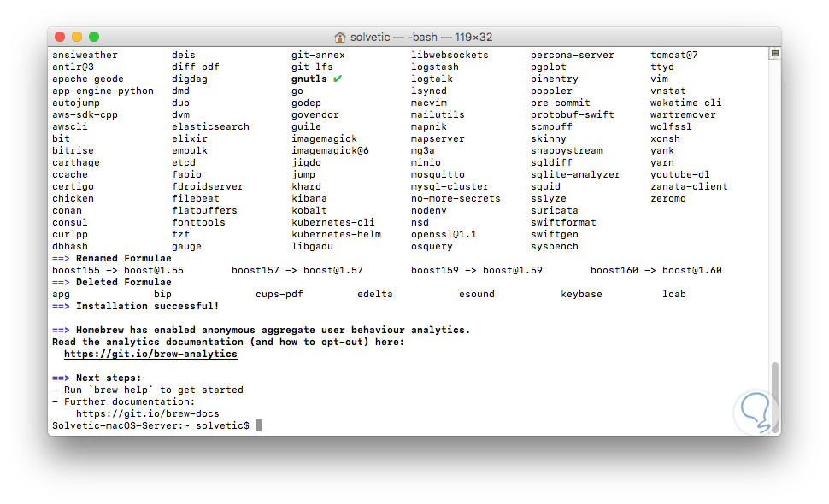Screen dimensions: 829x504
Task: Click the 'Next steps:' heading
Action: tap(109, 378)
